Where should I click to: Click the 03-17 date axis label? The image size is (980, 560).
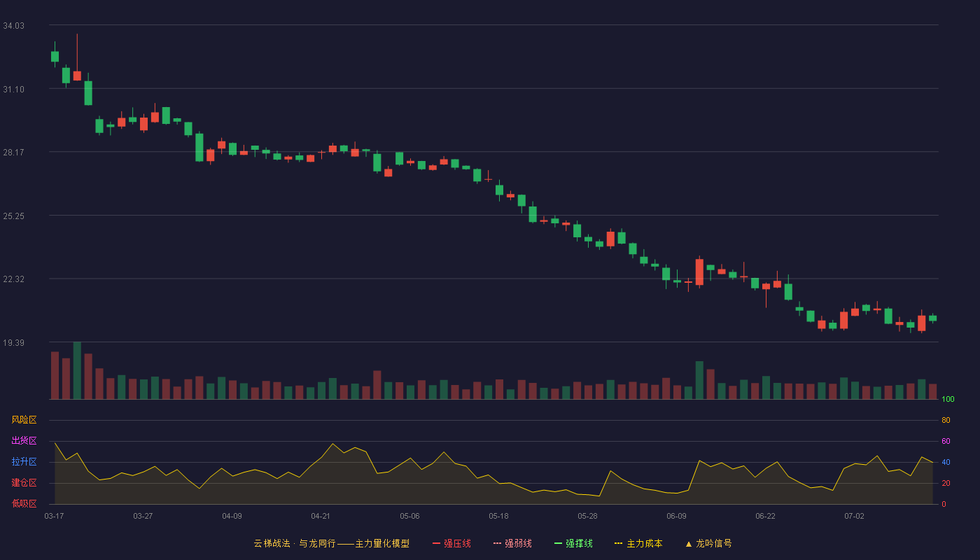pyautogui.click(x=54, y=516)
